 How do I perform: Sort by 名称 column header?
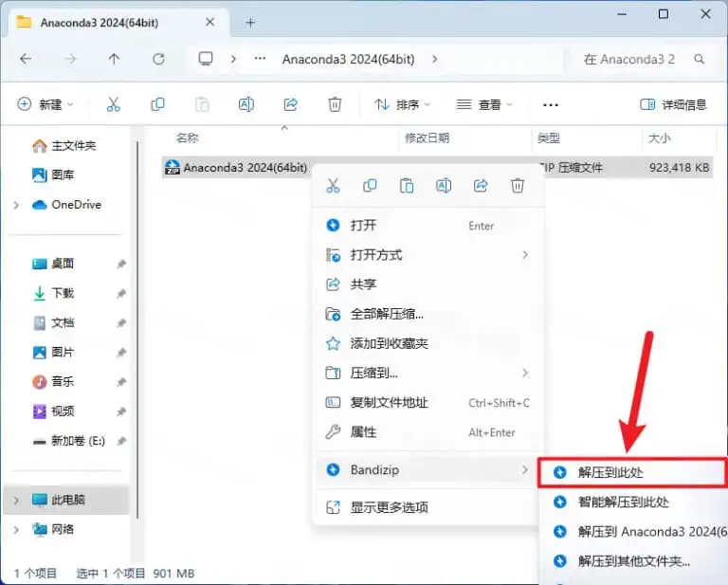click(188, 137)
